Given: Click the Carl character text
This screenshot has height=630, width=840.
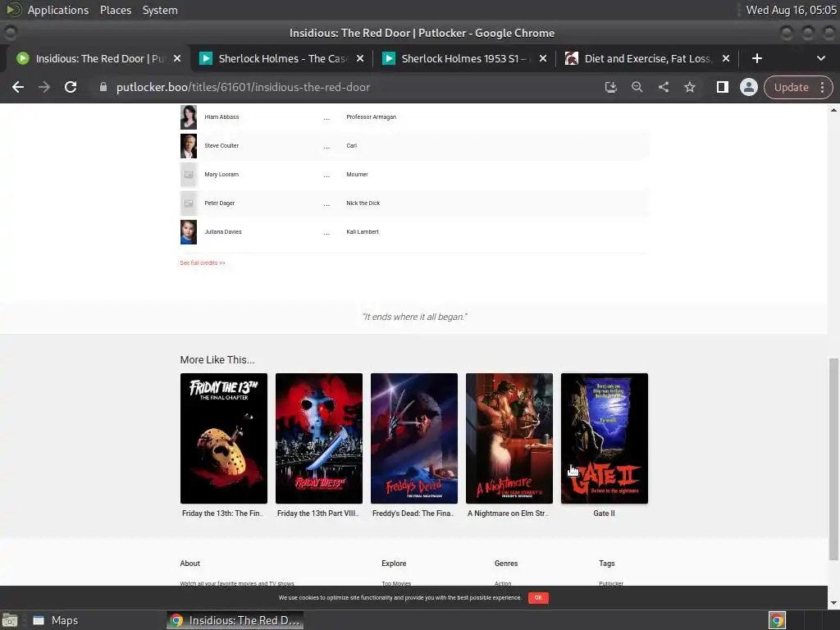Looking at the screenshot, I should tap(351, 146).
